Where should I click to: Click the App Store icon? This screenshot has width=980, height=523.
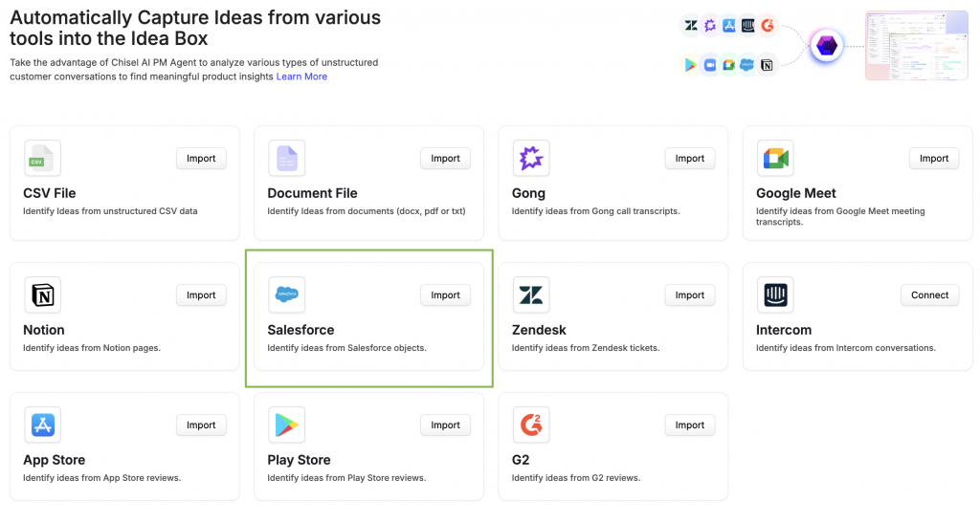click(x=41, y=425)
